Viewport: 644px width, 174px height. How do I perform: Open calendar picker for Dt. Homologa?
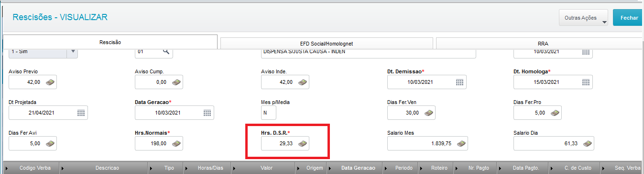click(586, 82)
